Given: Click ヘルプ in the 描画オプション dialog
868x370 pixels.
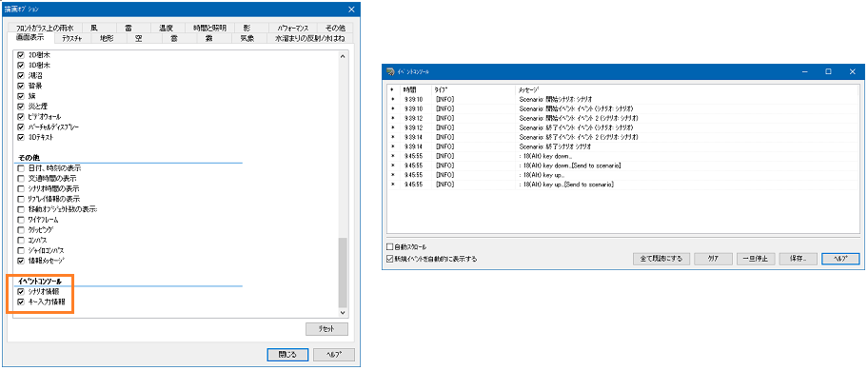Looking at the screenshot, I should [334, 355].
